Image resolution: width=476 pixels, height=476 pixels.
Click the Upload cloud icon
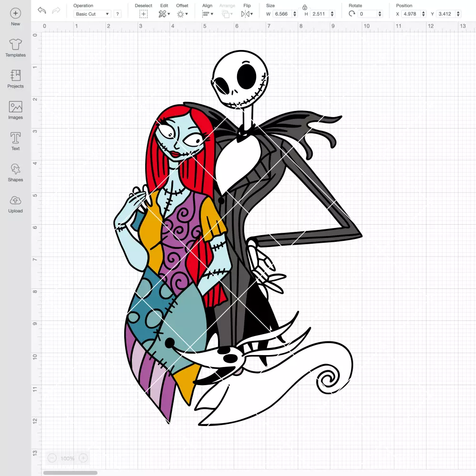click(x=16, y=200)
